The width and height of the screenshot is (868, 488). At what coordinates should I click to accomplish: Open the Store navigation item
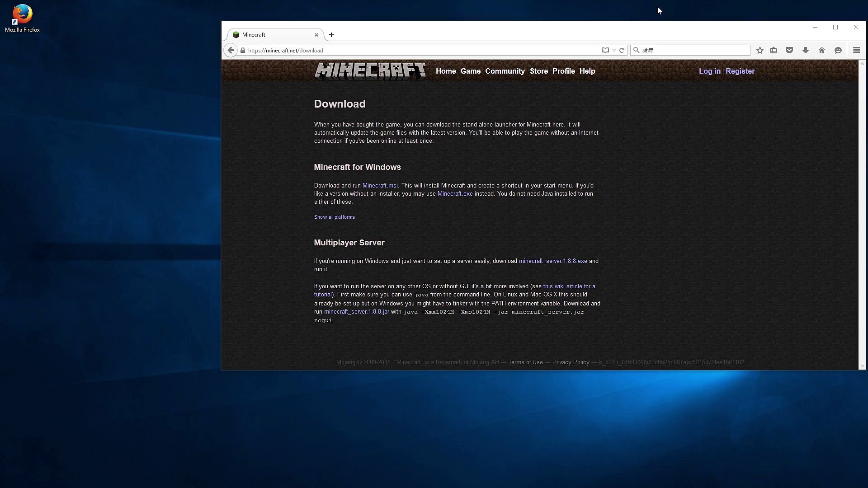click(x=539, y=71)
